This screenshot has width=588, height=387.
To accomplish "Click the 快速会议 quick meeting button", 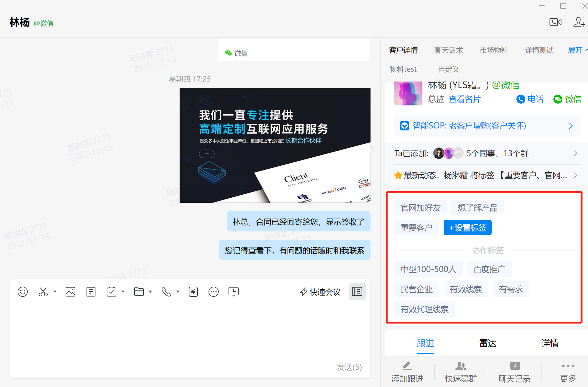I will tap(320, 292).
